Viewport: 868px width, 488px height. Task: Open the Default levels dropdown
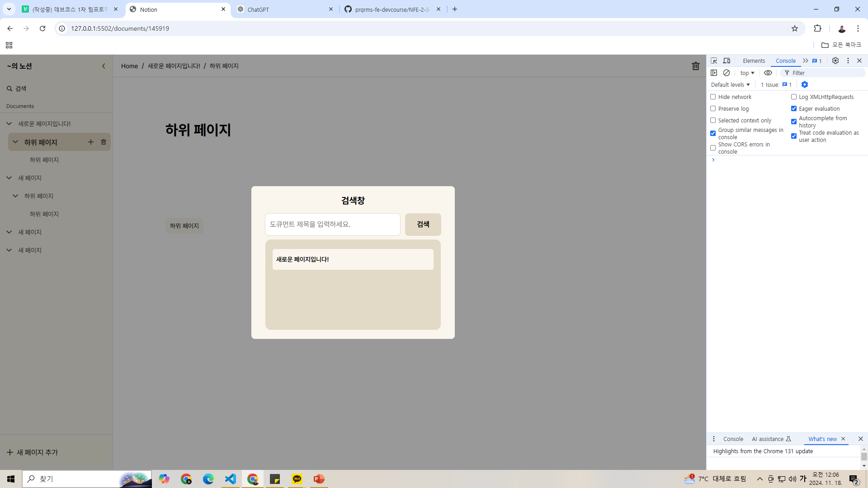click(730, 84)
